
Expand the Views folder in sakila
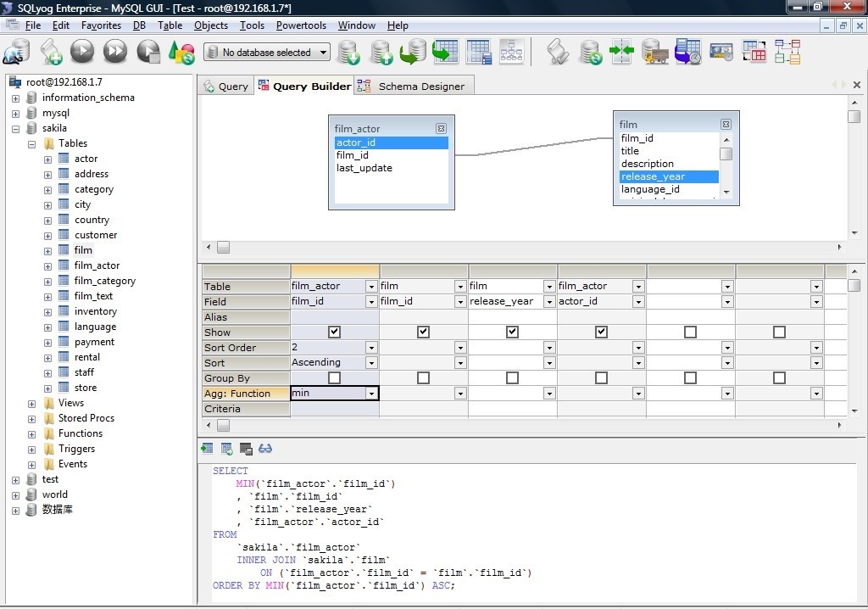tap(32, 404)
